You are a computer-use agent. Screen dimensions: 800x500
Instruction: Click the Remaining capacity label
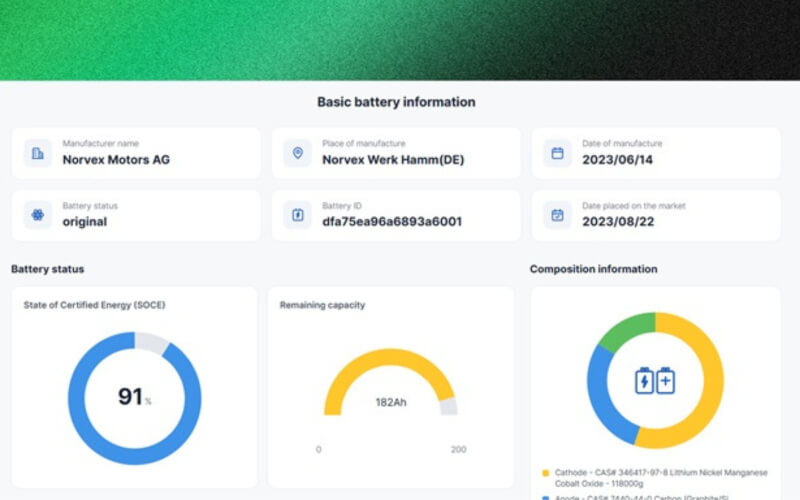(x=322, y=305)
